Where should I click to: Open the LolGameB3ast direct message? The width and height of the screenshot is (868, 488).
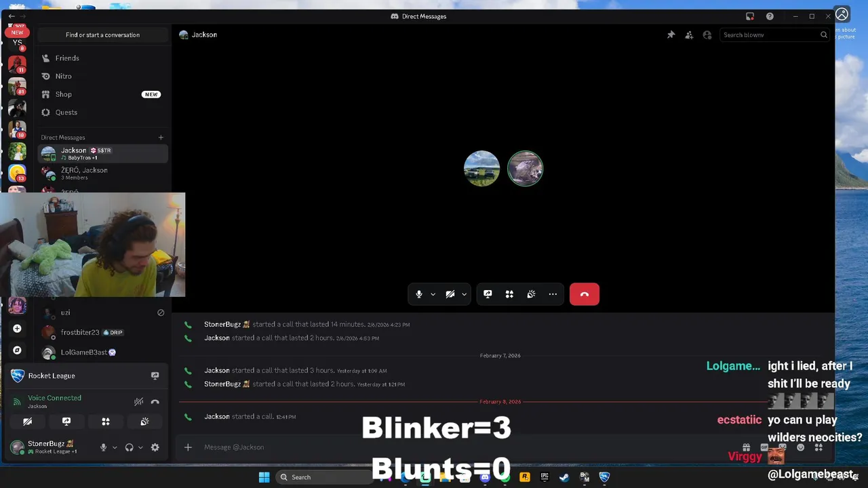[102, 352]
